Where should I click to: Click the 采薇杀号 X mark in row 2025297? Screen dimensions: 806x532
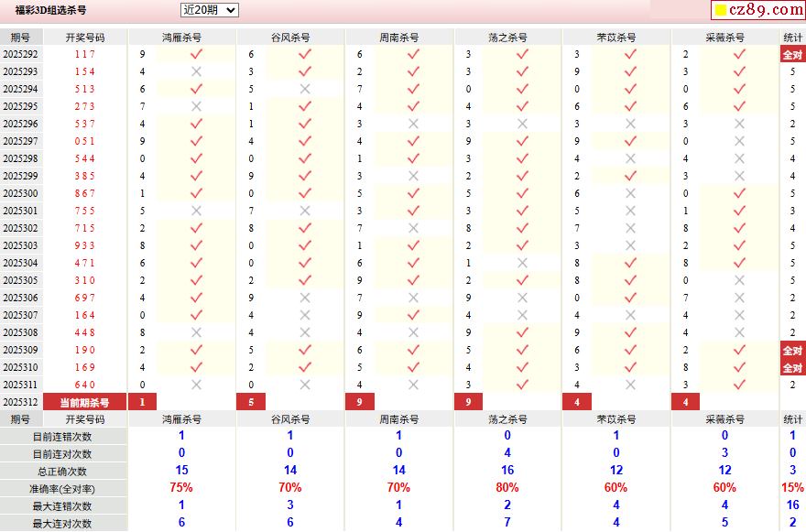[739, 141]
